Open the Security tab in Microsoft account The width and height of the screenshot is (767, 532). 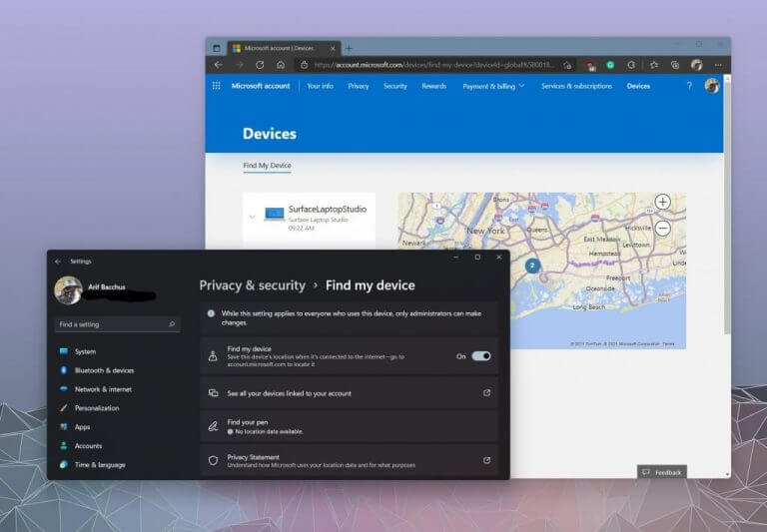click(x=395, y=86)
